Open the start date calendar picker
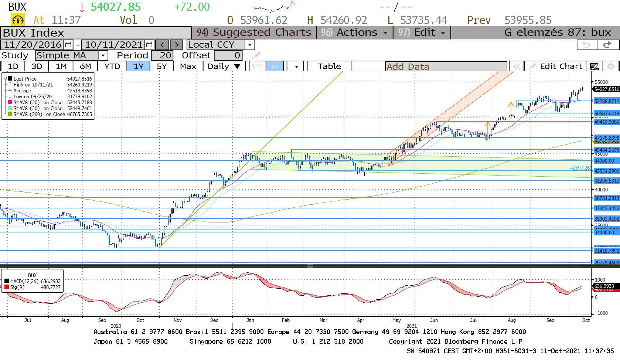The image size is (620, 364). [68, 45]
